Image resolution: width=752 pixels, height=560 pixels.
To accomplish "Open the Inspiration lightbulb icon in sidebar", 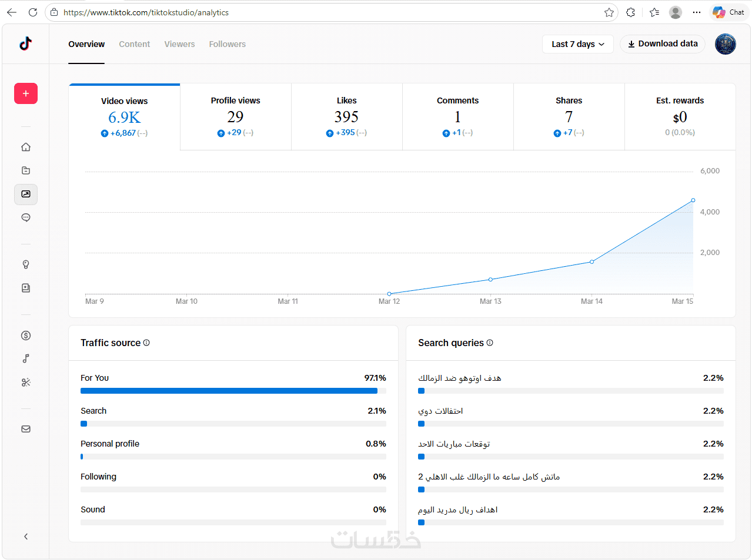I will [x=26, y=264].
